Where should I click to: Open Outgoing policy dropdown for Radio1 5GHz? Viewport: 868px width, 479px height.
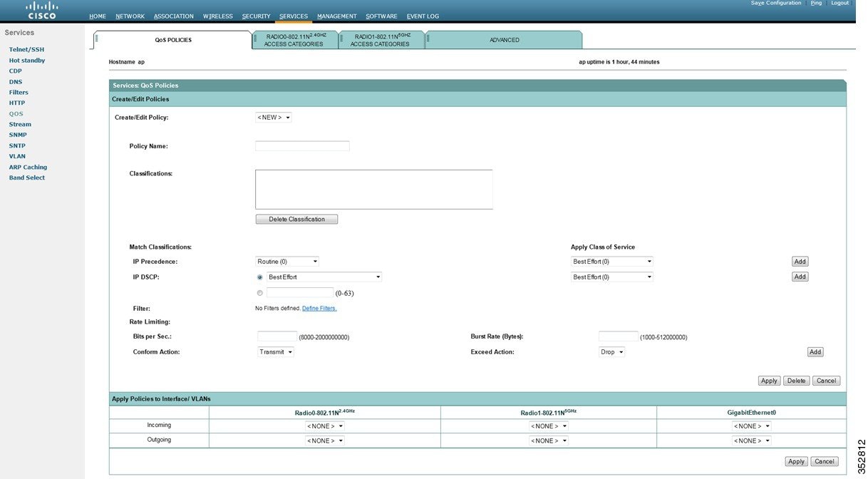tap(549, 441)
